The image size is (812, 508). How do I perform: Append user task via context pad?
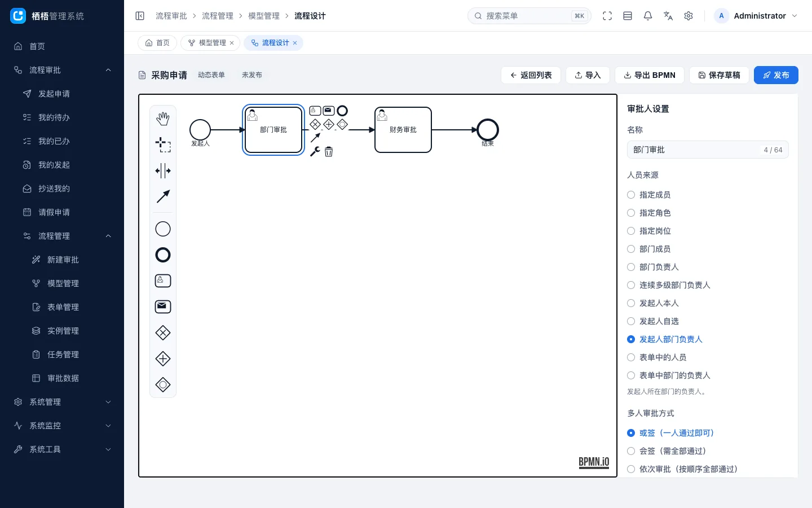pos(315,111)
